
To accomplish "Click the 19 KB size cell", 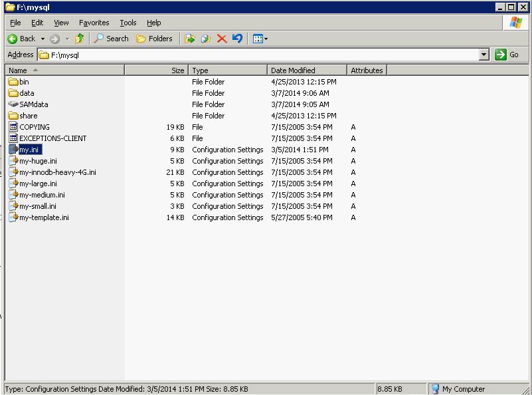I will (x=175, y=127).
